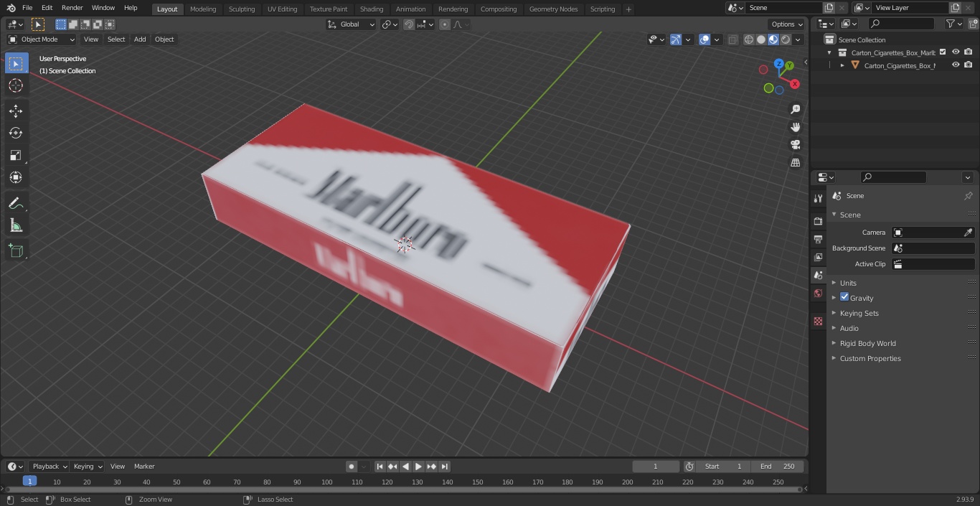Click the Play animation button
This screenshot has width=980, height=506.
click(418, 467)
